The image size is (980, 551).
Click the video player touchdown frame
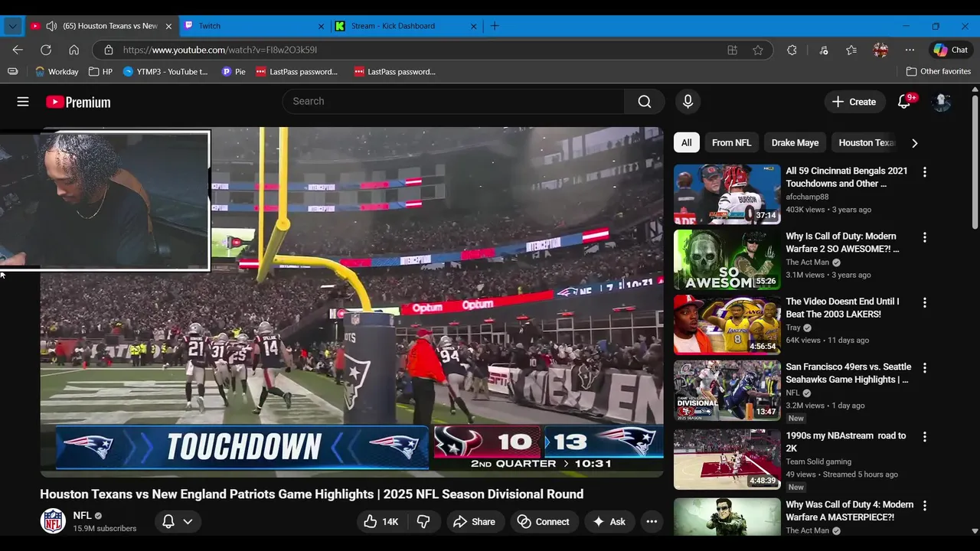pyautogui.click(x=352, y=302)
